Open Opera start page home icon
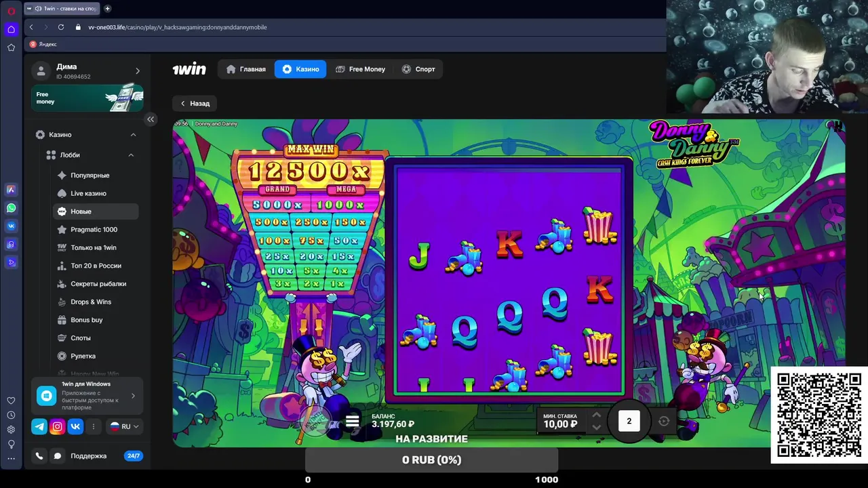This screenshot has width=868, height=488. click(11, 29)
